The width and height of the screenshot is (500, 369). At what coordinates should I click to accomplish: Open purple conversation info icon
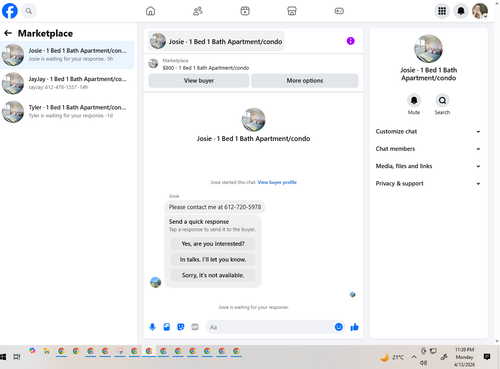350,41
